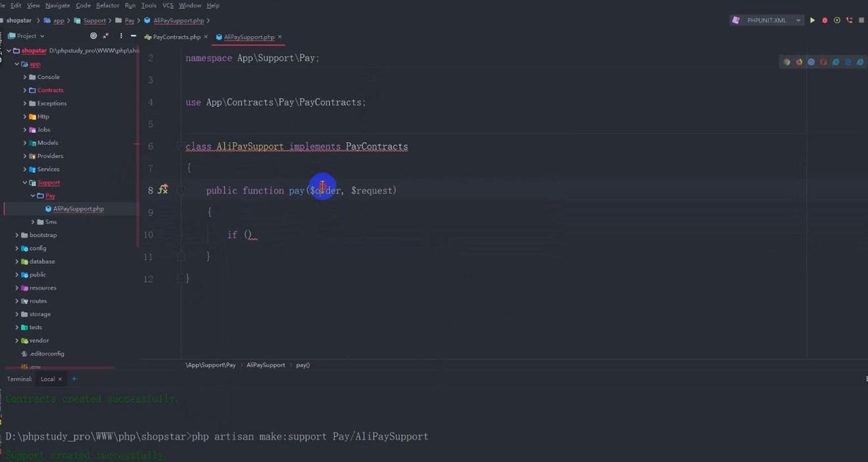868x462 pixels.
Task: Collapse the Support folder
Action: point(25,182)
